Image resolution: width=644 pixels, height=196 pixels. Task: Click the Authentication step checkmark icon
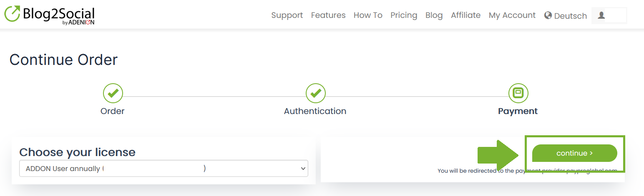pyautogui.click(x=316, y=93)
